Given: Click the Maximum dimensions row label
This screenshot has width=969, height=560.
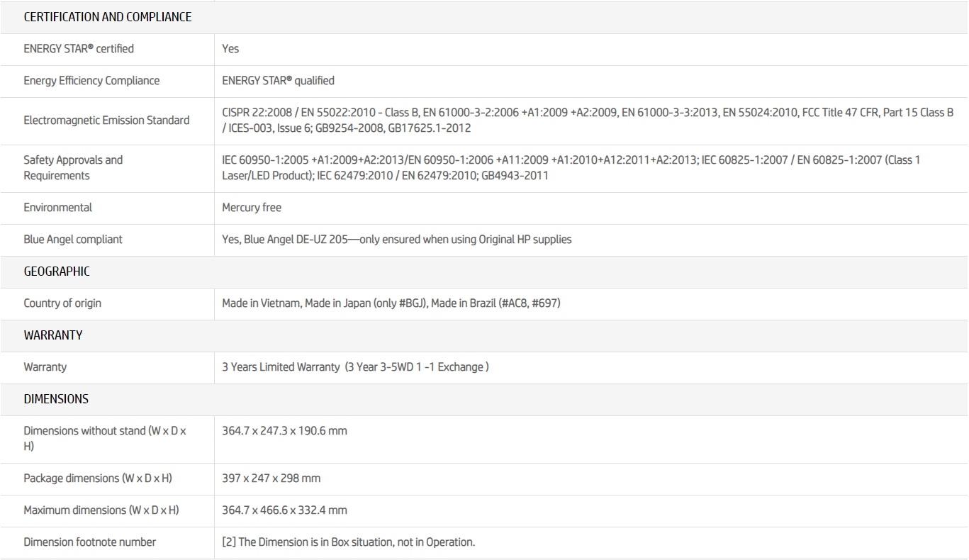Looking at the screenshot, I should pyautogui.click(x=101, y=510).
